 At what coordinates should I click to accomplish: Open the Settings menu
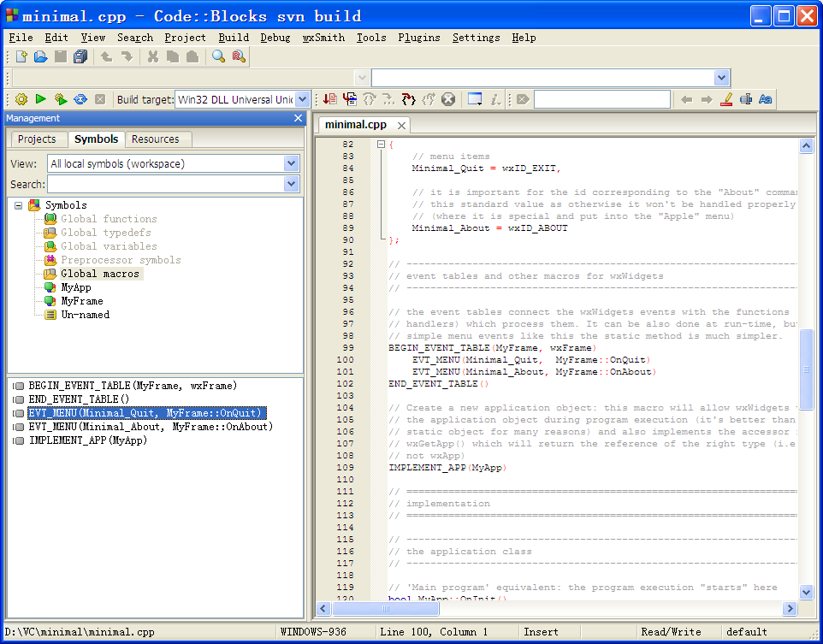pyautogui.click(x=476, y=38)
